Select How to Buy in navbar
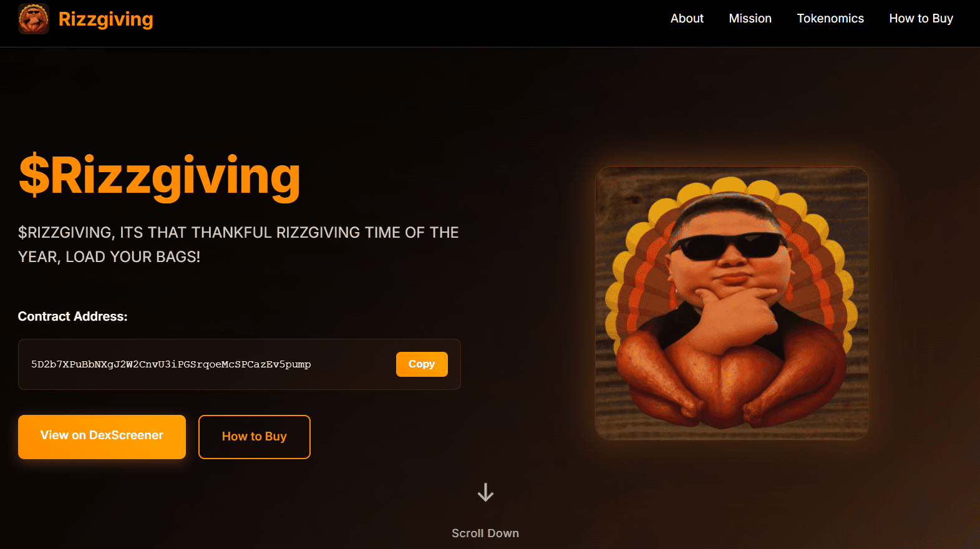The image size is (980, 549). 921,19
